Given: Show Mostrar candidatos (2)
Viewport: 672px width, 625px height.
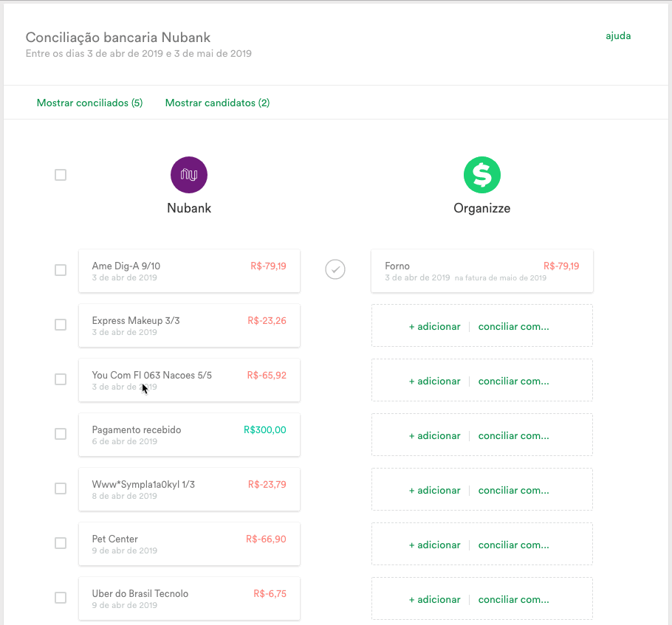Looking at the screenshot, I should (217, 103).
